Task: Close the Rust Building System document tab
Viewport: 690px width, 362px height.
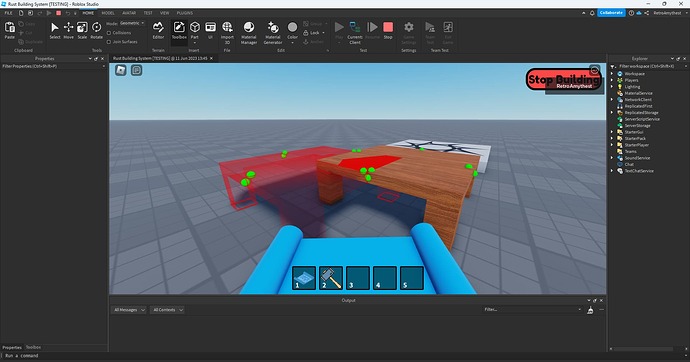Action: 211,59
